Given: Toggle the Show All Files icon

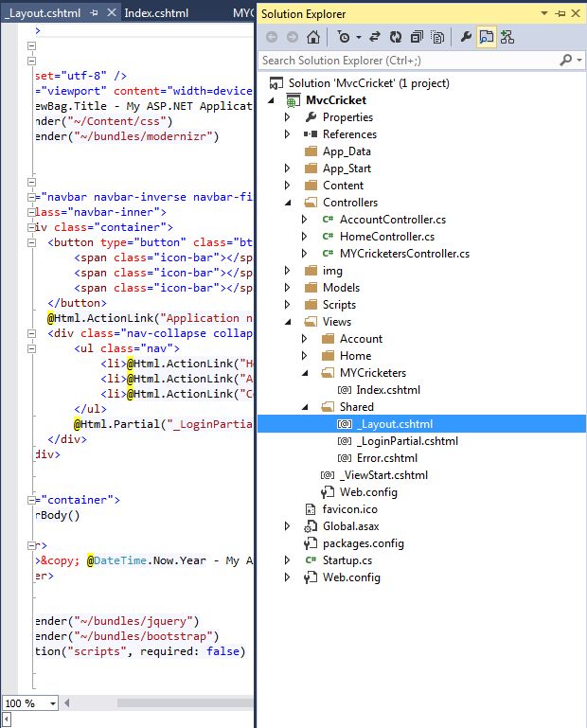Looking at the screenshot, I should [437, 37].
